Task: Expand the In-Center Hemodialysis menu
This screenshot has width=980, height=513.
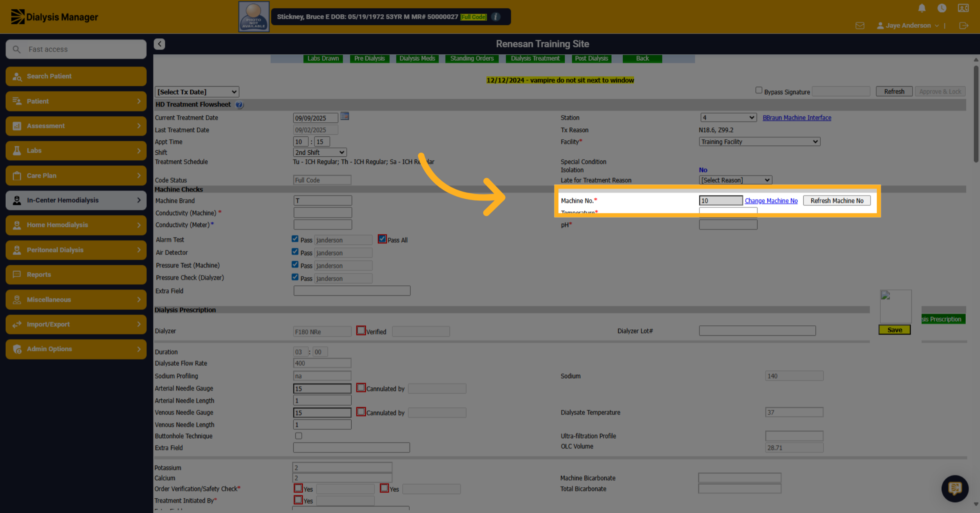Action: (76, 200)
